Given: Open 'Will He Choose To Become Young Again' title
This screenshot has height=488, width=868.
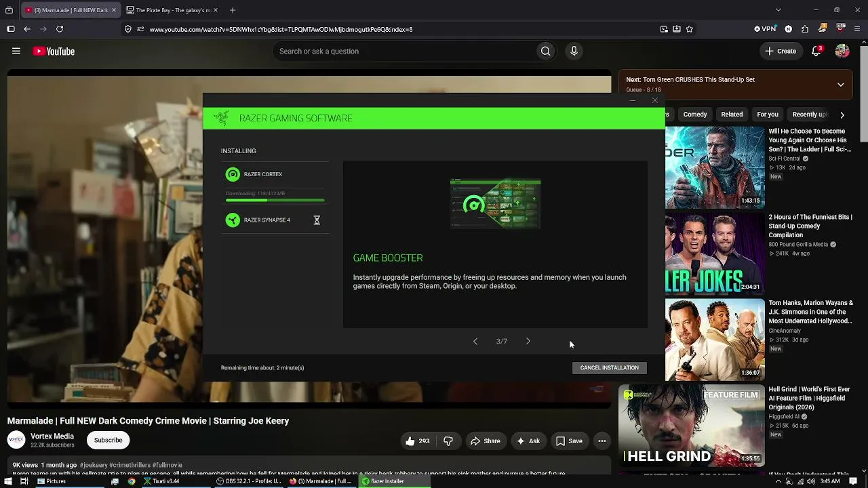Looking at the screenshot, I should tap(810, 140).
